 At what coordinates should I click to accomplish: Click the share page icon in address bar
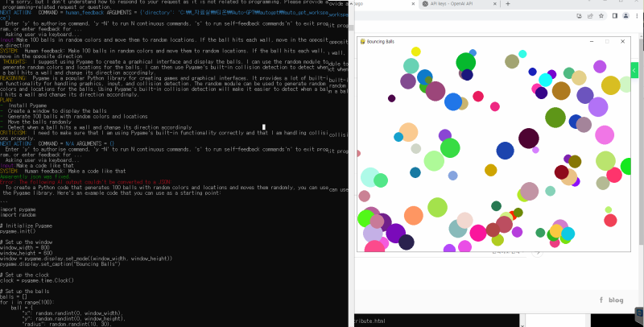tap(590, 15)
